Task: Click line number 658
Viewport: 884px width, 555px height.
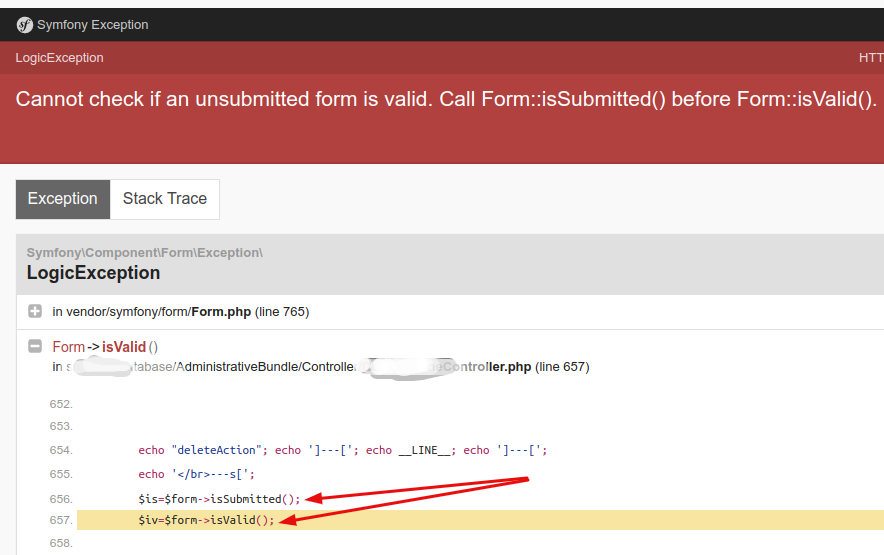Action: (61, 543)
